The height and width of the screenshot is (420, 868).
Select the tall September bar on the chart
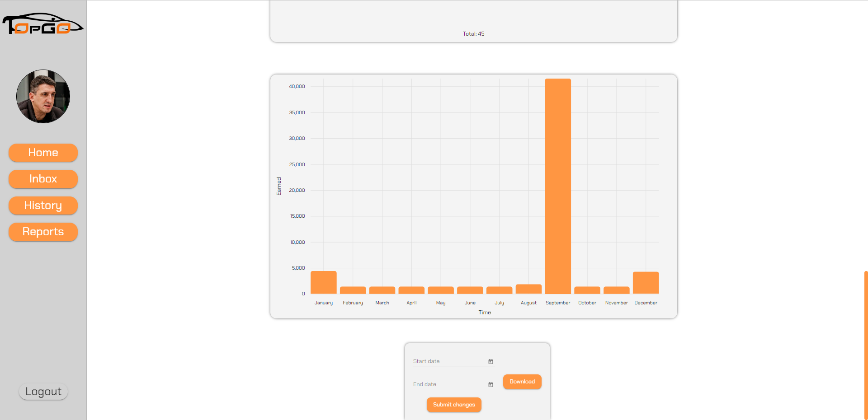click(x=557, y=181)
